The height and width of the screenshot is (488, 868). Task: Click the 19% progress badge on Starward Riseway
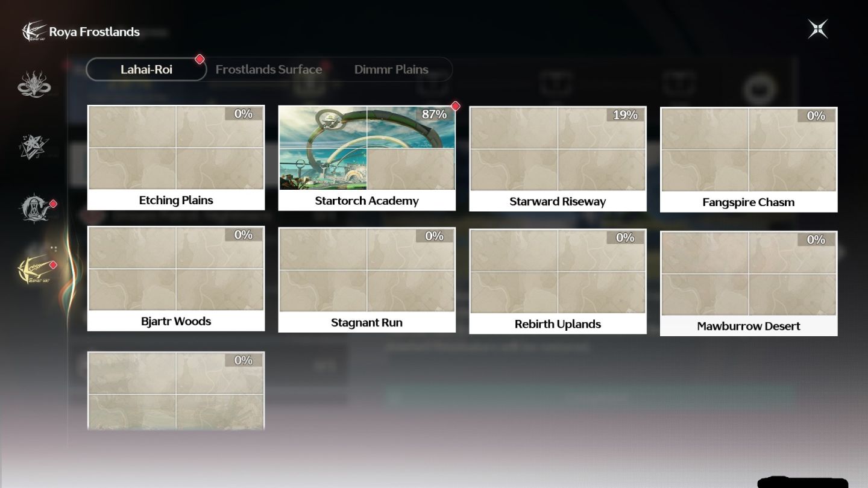[625, 115]
